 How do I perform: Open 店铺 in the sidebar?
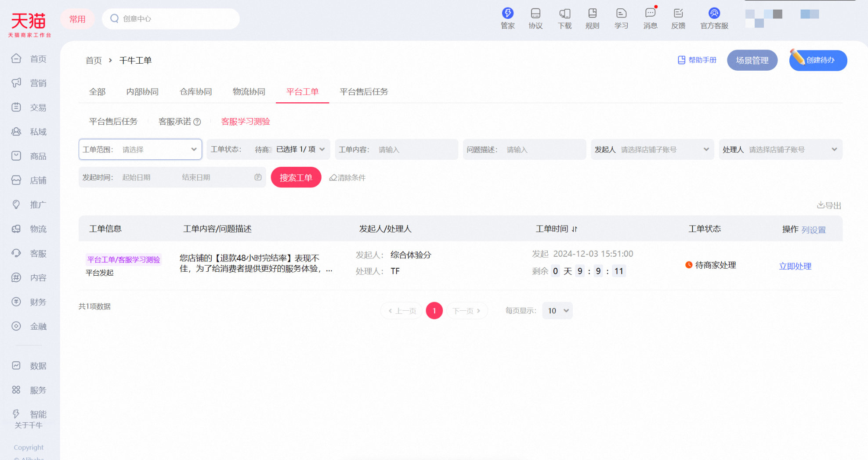(x=29, y=180)
